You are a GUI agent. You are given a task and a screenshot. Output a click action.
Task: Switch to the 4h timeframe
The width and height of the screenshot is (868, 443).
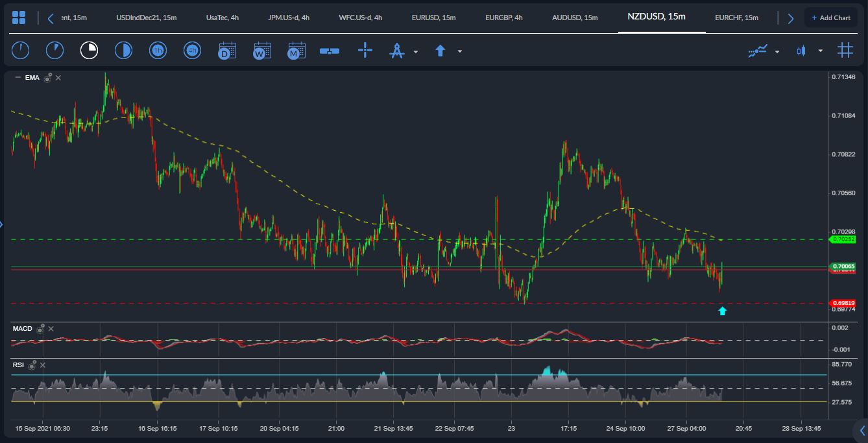pyautogui.click(x=192, y=50)
